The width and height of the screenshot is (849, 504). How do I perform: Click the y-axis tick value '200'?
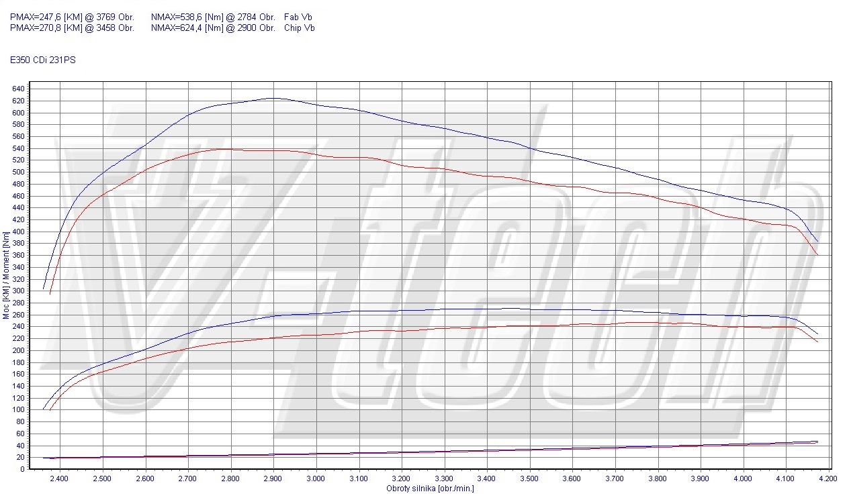tap(18, 350)
